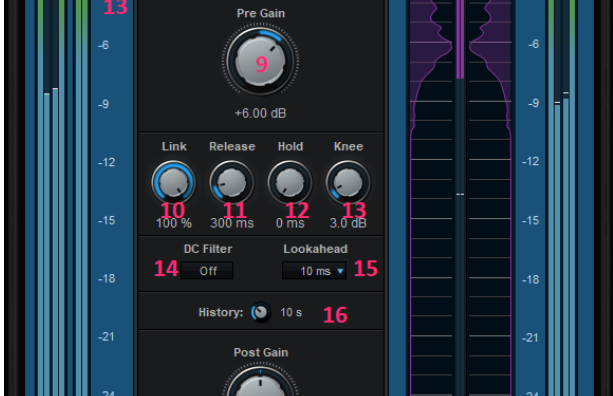
Task: Click the 300 ms Release value
Action: 232,223
